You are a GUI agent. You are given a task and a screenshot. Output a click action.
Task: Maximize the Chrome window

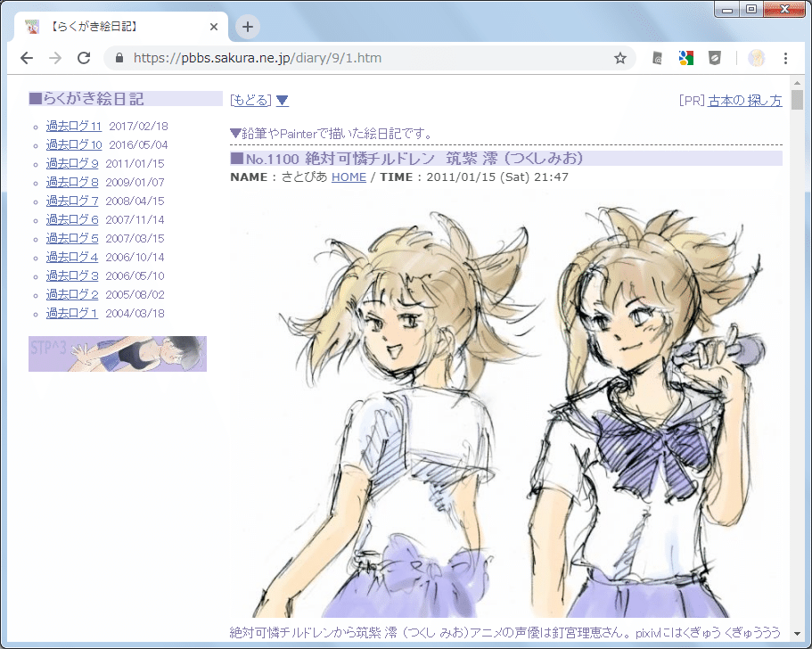[751, 9]
